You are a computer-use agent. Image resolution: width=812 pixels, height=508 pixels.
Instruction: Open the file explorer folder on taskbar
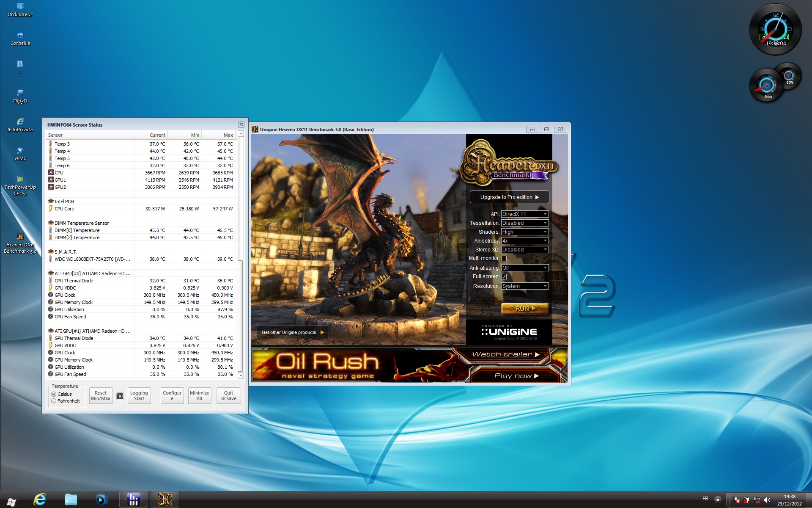[71, 500]
